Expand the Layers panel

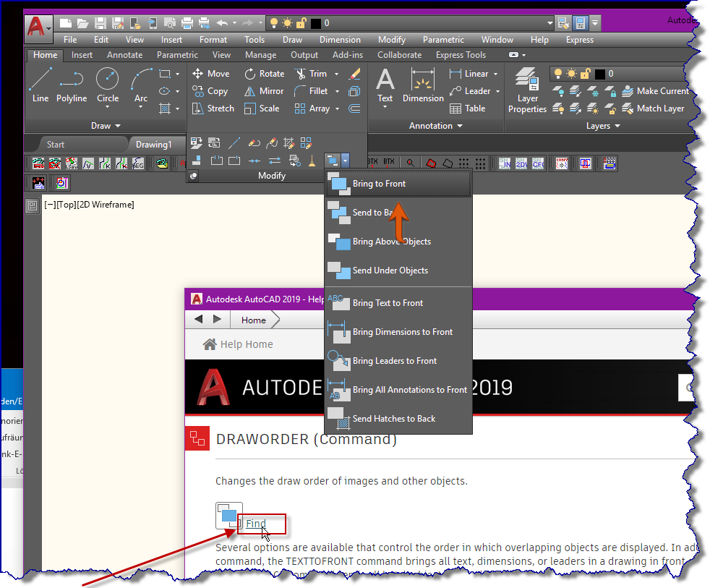point(603,126)
